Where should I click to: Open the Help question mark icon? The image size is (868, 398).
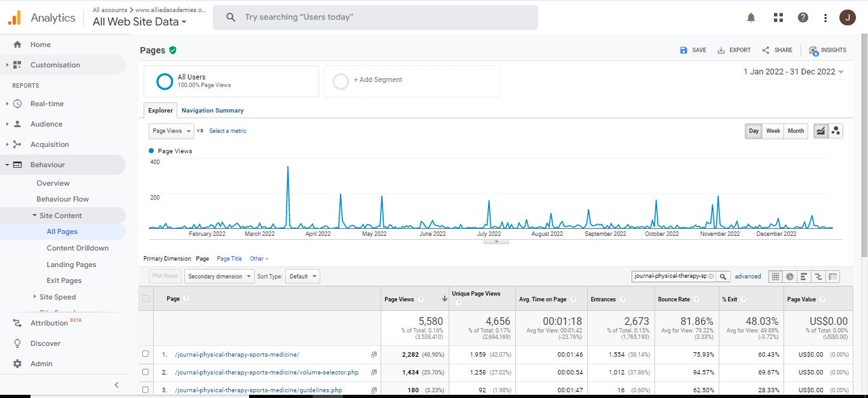(803, 18)
